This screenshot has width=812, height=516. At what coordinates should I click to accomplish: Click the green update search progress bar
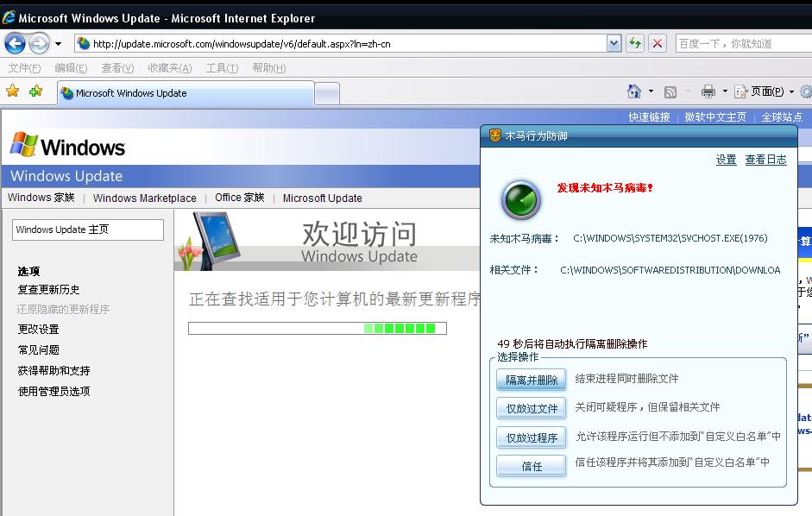(x=318, y=328)
